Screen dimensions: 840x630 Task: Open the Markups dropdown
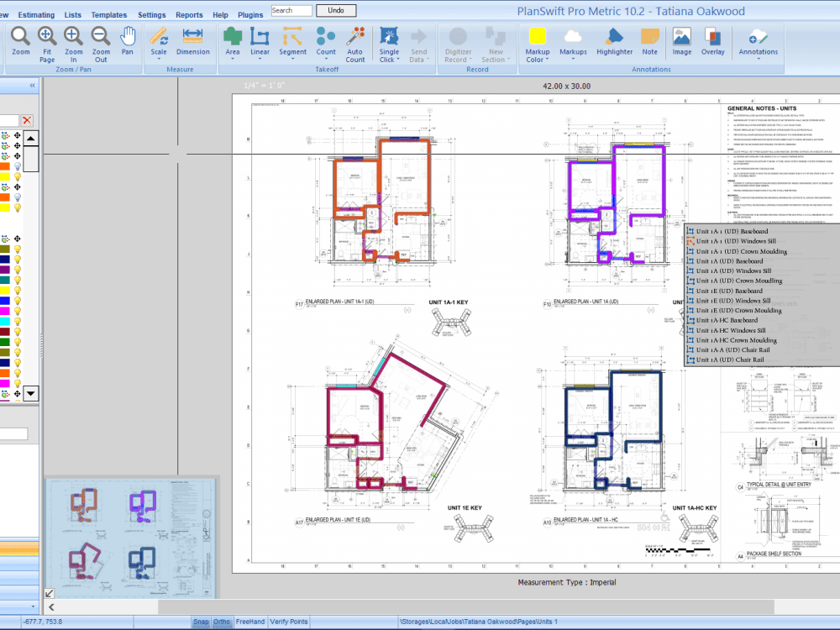pyautogui.click(x=573, y=59)
